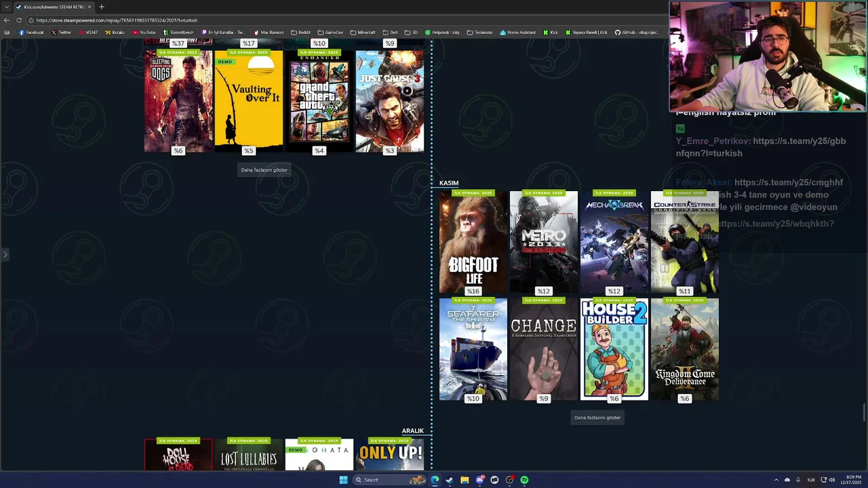Open the Doll House of Dead cover

(178, 454)
